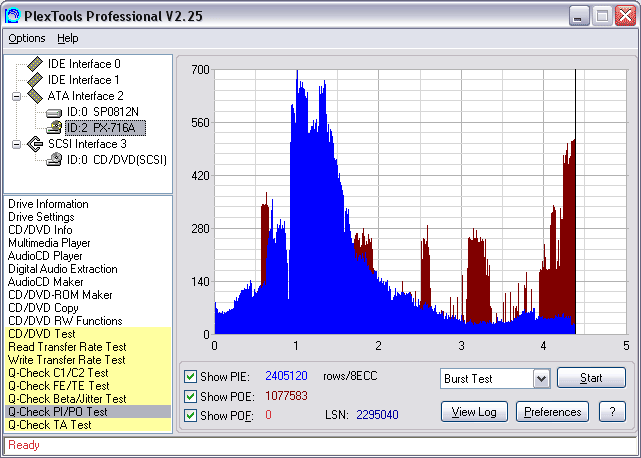Viewport: 641px width, 458px height.
Task: Select Write Transfer Rate Test
Action: pos(88,360)
